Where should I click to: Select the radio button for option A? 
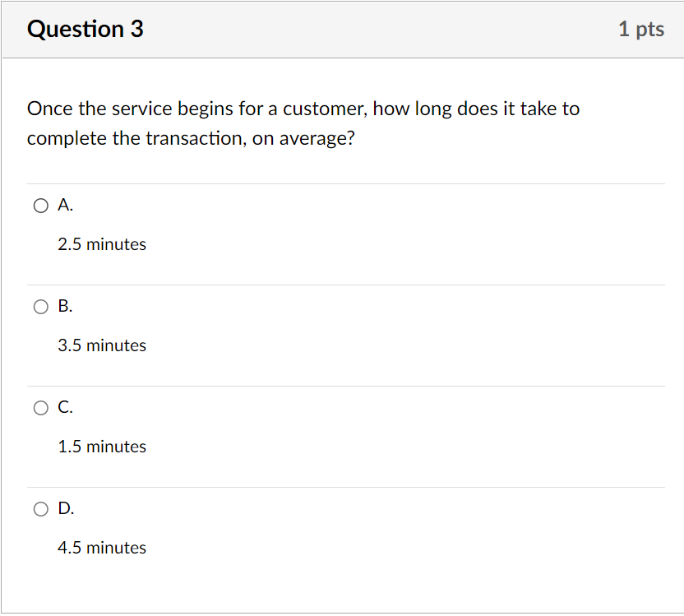pos(40,206)
